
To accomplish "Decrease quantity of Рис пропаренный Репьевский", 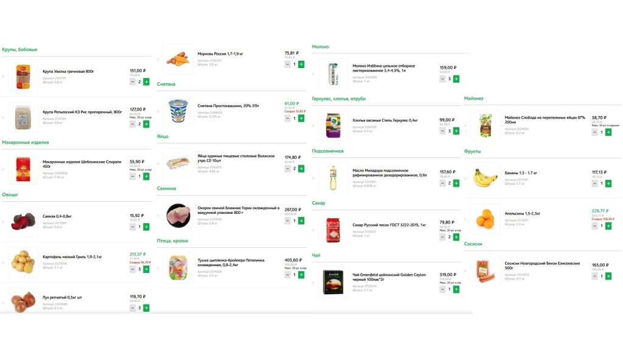I will tap(133, 124).
